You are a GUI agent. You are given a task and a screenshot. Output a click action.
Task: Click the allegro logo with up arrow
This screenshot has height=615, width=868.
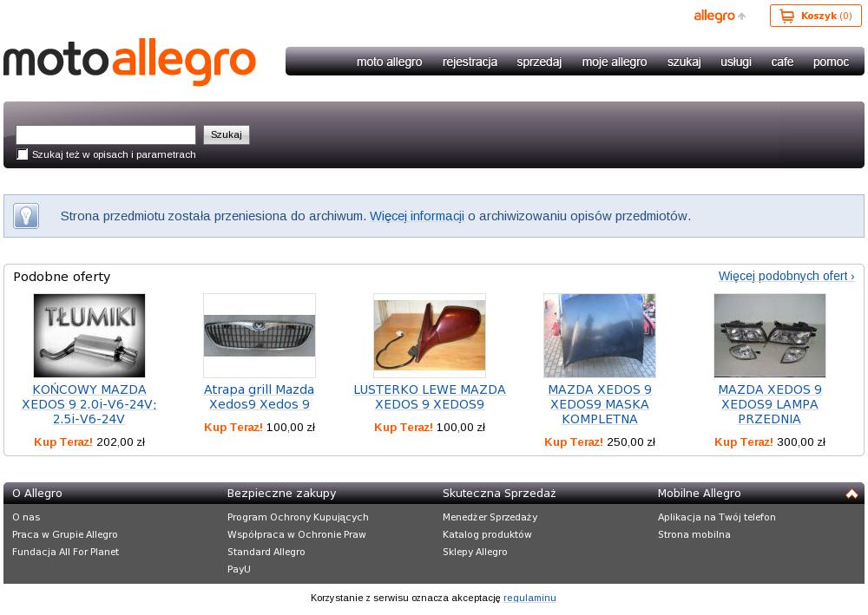pyautogui.click(x=720, y=16)
